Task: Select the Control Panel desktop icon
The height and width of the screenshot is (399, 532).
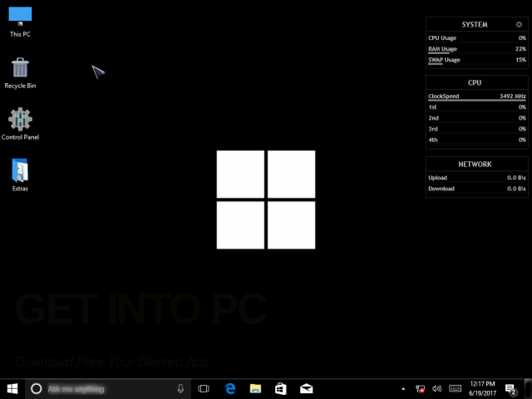Action: (20, 124)
